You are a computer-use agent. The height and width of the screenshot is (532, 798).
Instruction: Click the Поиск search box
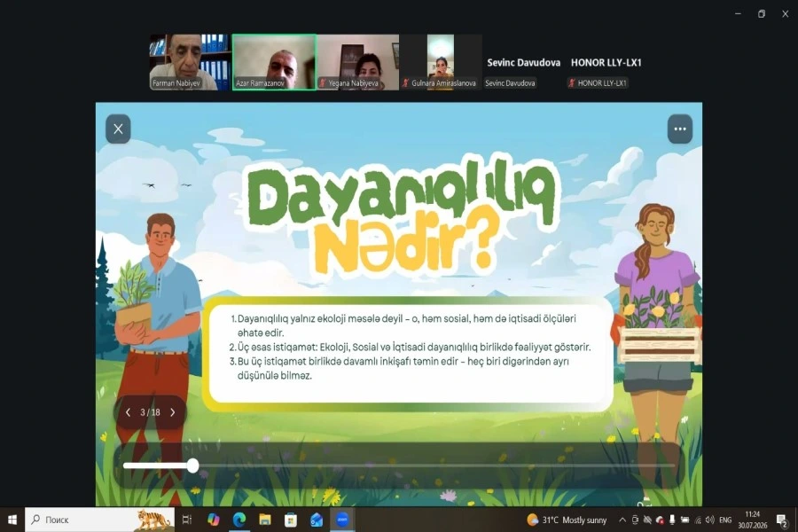point(99,520)
